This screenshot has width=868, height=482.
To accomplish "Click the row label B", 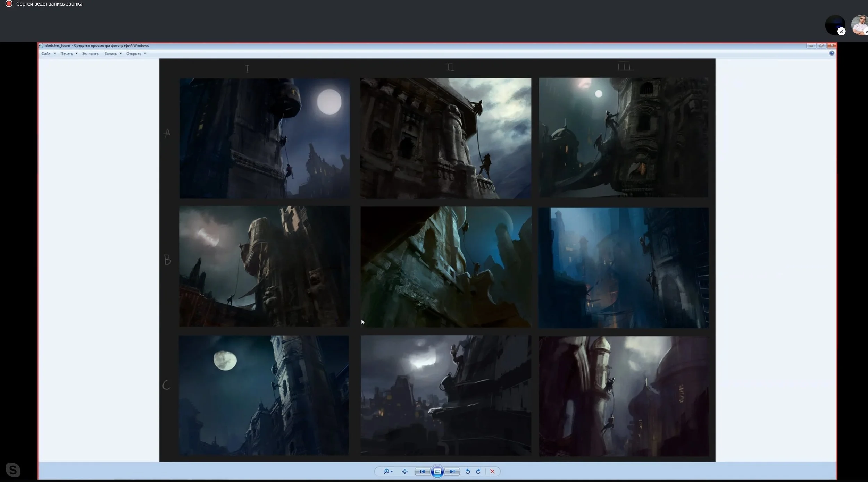I will 167,260.
